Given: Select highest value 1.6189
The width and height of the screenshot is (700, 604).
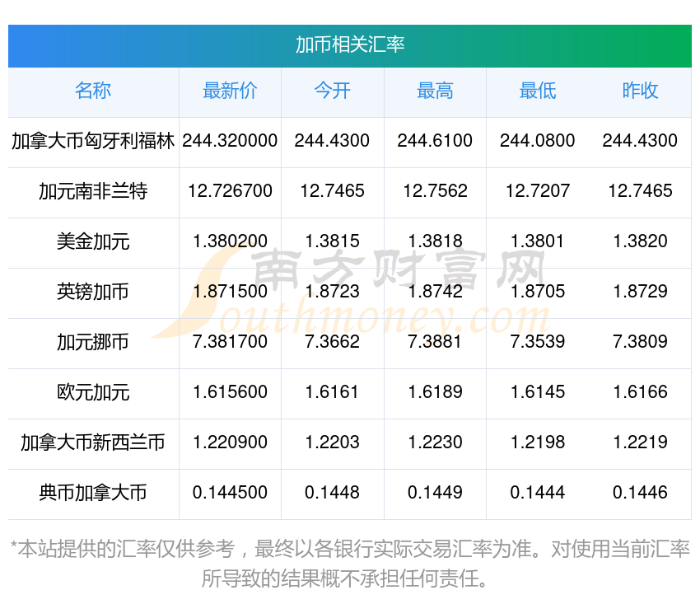Looking at the screenshot, I should [x=435, y=392].
